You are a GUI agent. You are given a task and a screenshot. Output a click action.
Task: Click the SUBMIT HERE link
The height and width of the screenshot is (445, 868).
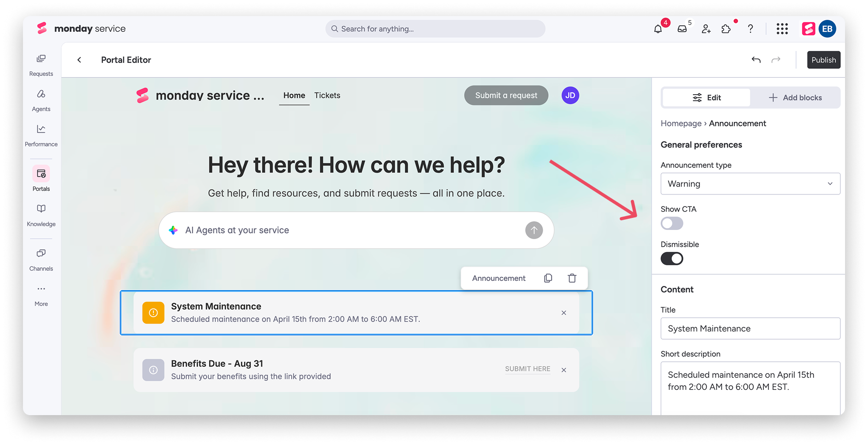tap(528, 369)
